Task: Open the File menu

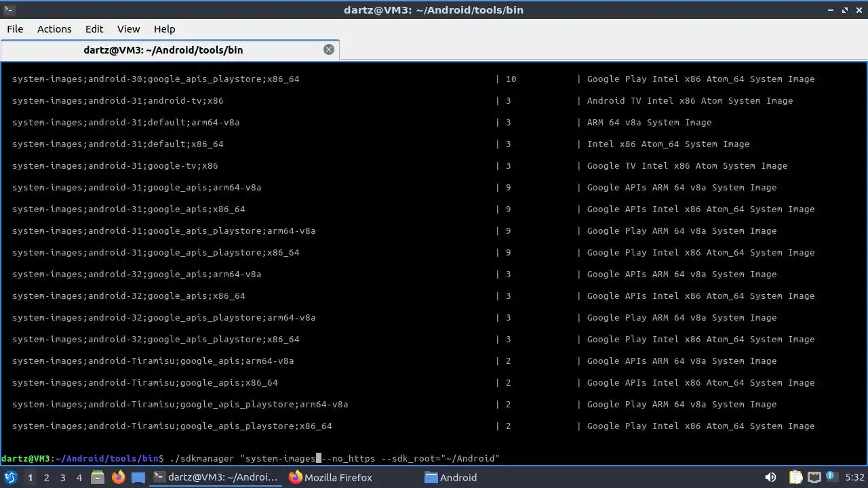Action: [x=15, y=29]
